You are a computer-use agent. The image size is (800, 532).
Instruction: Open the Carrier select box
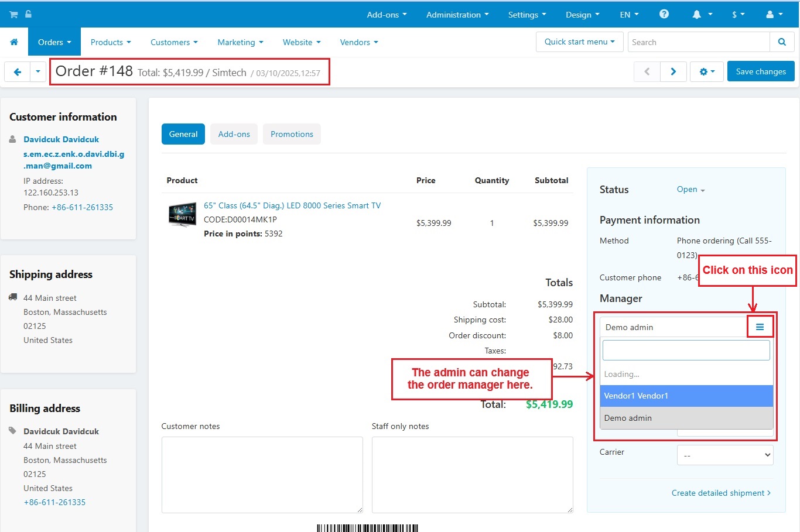(x=724, y=455)
